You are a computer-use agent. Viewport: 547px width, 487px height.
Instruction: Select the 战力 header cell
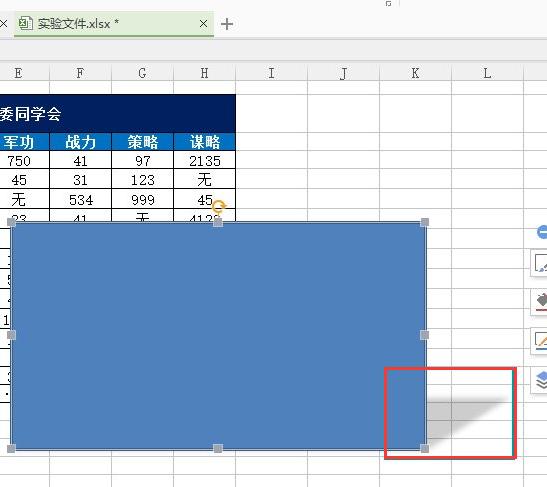(x=81, y=142)
